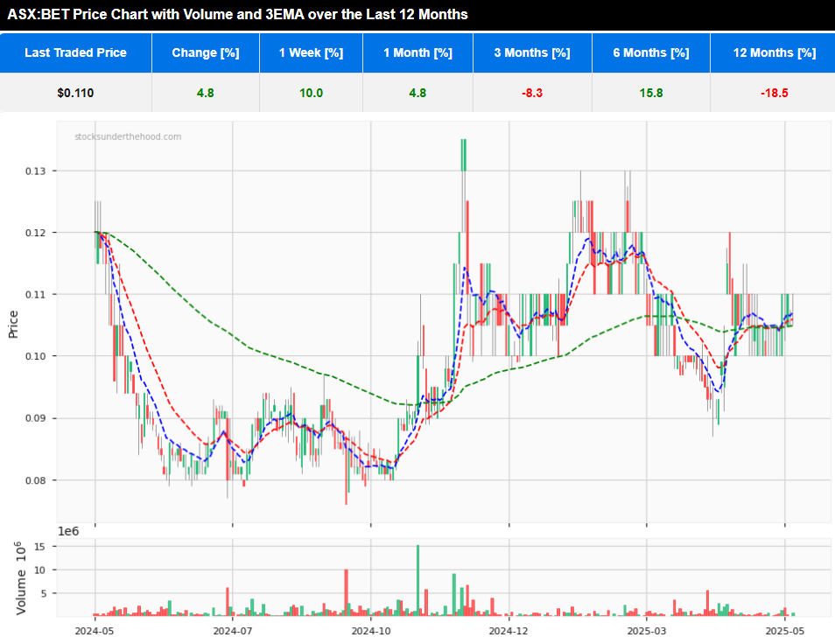Click the 0.13 price axis label
Viewport: 835px width, 644px height.
[x=35, y=171]
